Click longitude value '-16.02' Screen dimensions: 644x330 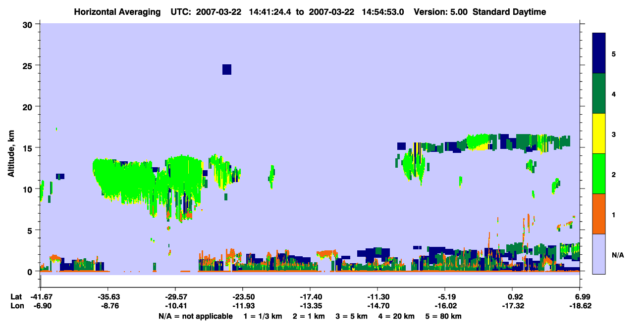(445, 306)
